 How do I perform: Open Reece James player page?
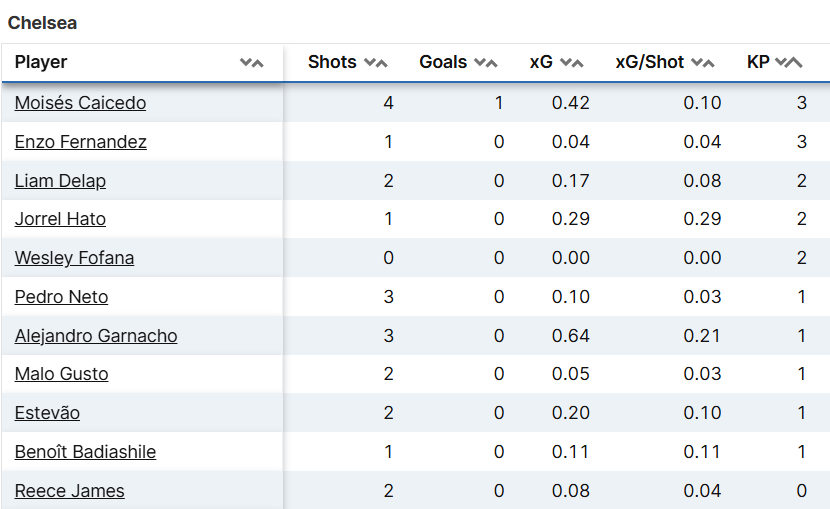point(69,491)
